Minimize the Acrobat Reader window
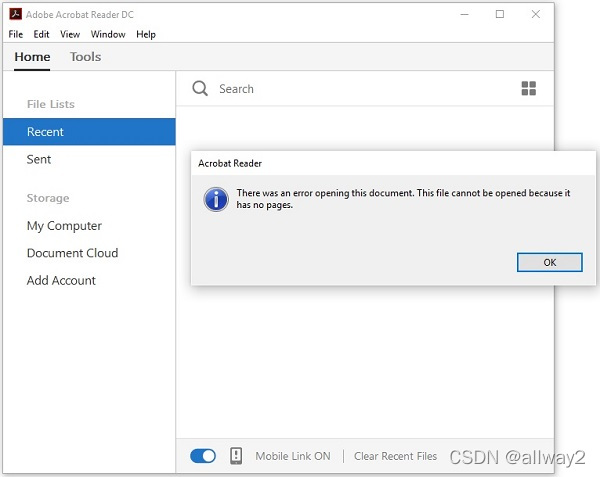The height and width of the screenshot is (477, 600). pyautogui.click(x=465, y=15)
